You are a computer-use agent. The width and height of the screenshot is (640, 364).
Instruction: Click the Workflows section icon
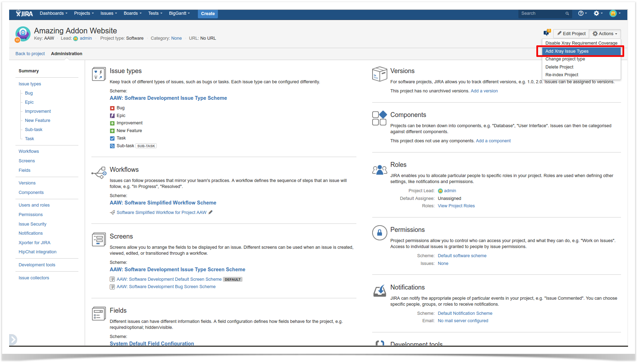pyautogui.click(x=99, y=173)
